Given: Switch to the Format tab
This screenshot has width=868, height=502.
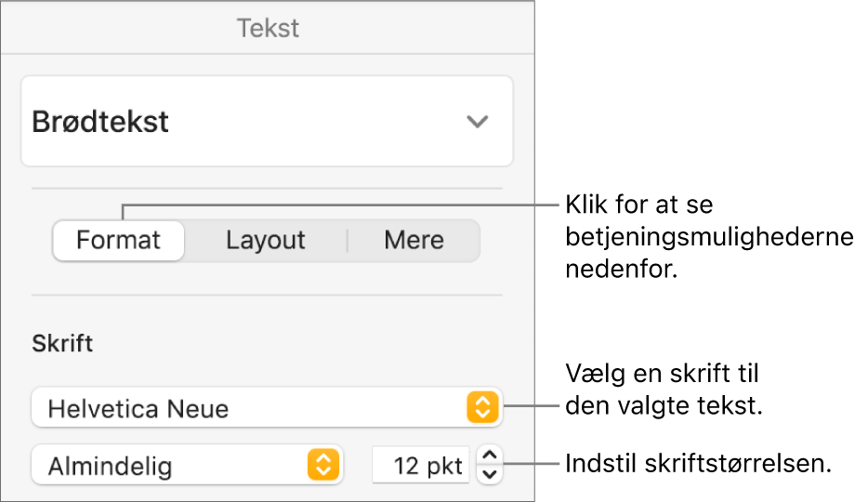Looking at the screenshot, I should tap(118, 240).
